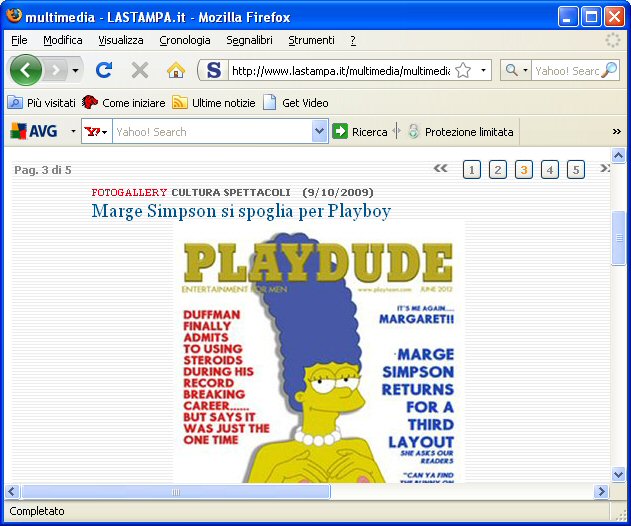Go to gallery page 4
The width and height of the screenshot is (631, 526).
[550, 169]
